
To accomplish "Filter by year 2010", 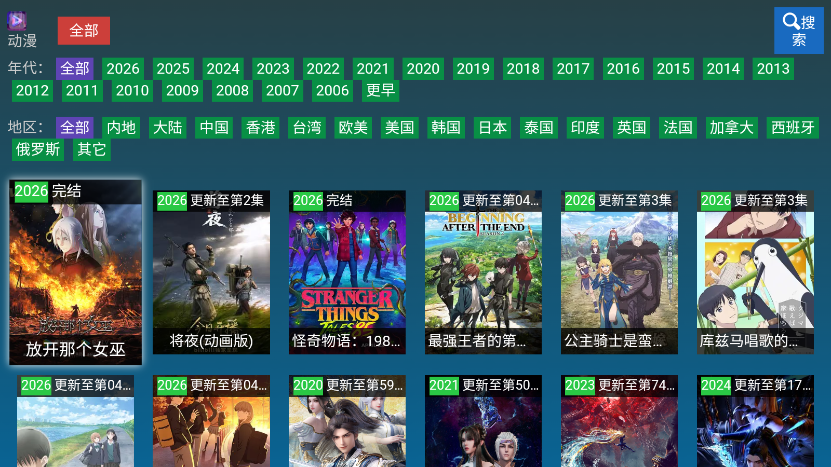I will (x=132, y=91).
